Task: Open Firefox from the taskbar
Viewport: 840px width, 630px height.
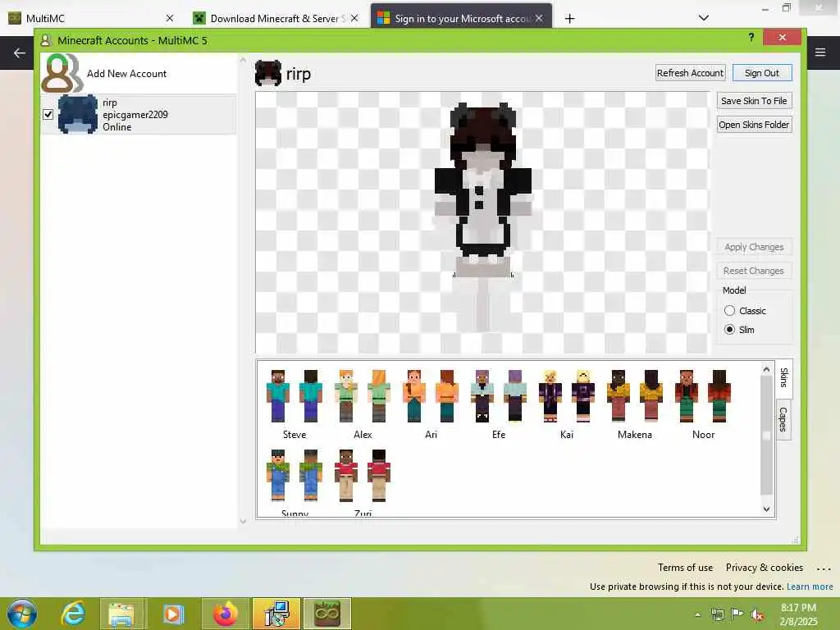Action: tap(226, 614)
